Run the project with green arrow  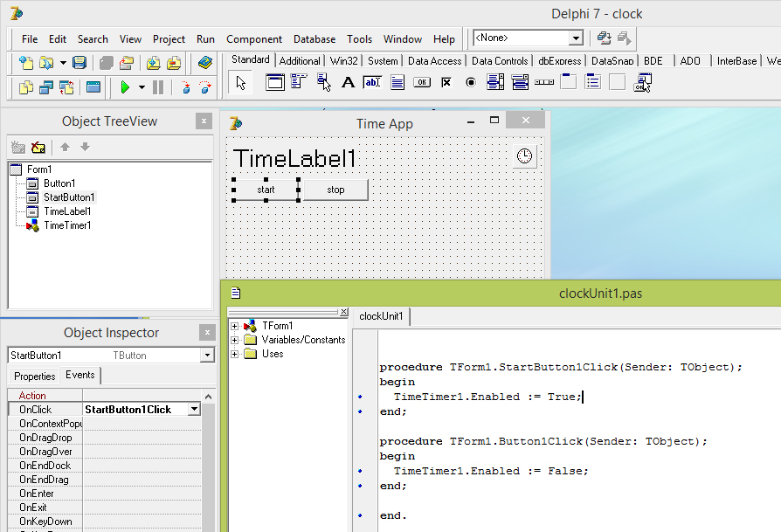tap(125, 87)
